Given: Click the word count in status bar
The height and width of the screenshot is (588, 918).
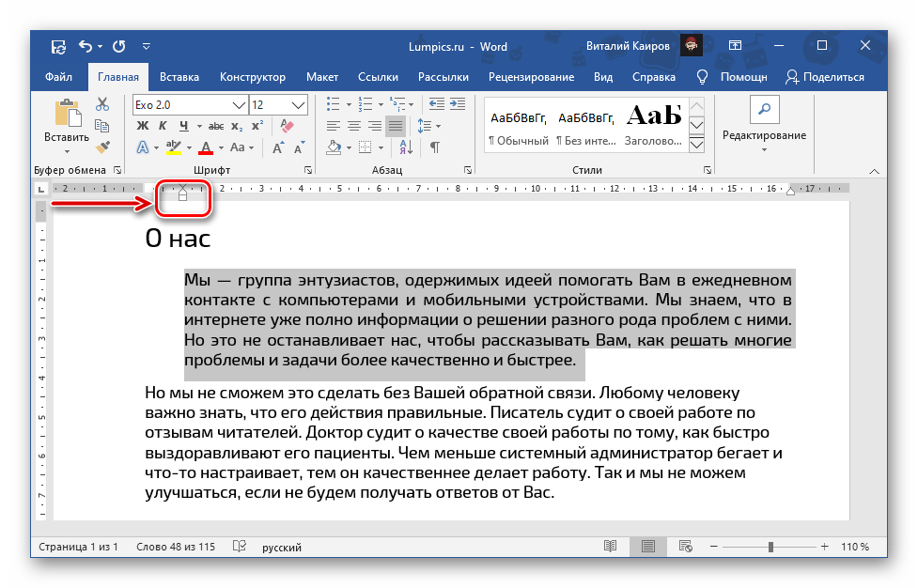Looking at the screenshot, I should click(175, 547).
